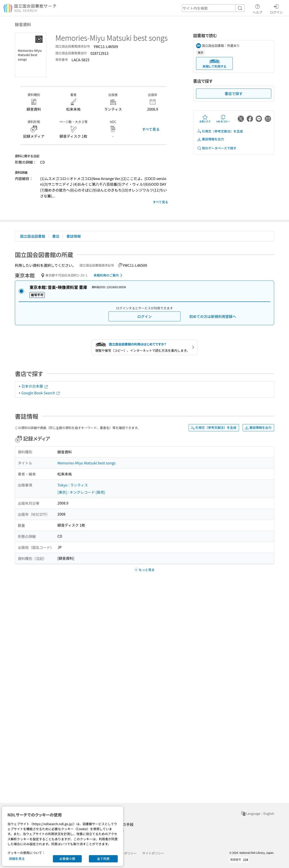Image resolution: width=289 pixels, height=868 pixels.
Task: Click the publisher ランティス building icon
Action: coord(113,102)
